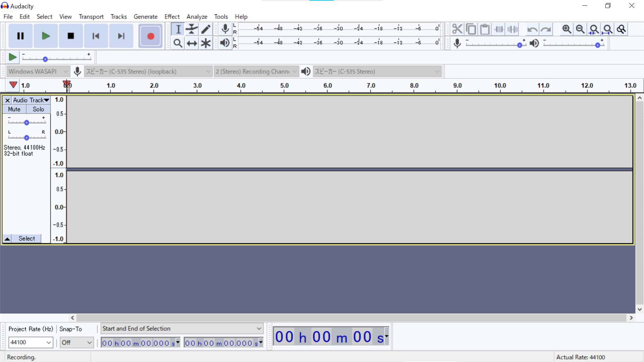Open the Snap-To Off dropdown
This screenshot has height=362, width=644.
tap(77, 343)
